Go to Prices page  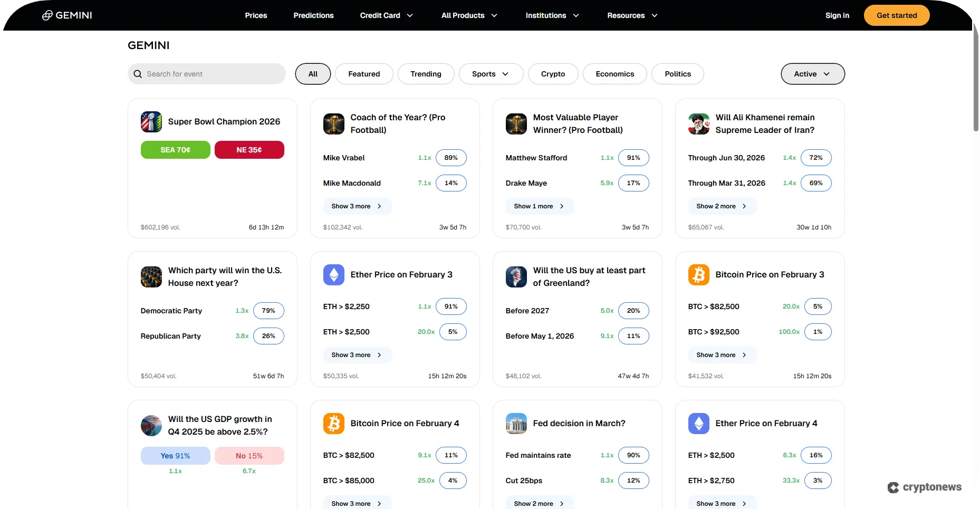[256, 15]
